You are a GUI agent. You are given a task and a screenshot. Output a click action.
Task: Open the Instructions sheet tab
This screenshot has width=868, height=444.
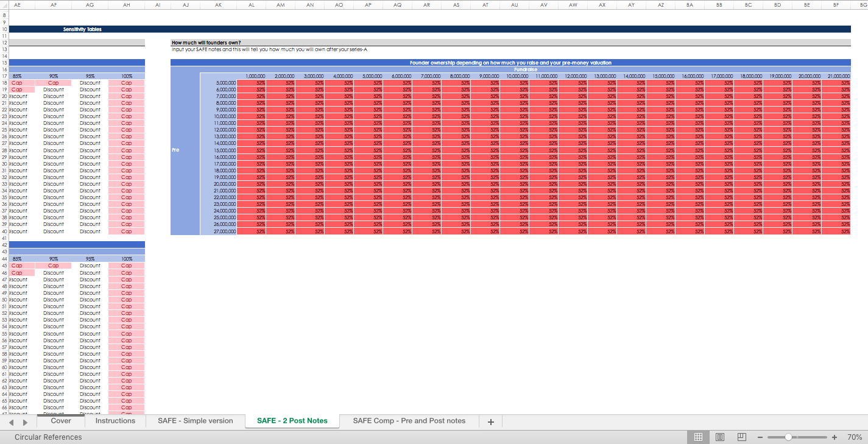click(115, 421)
